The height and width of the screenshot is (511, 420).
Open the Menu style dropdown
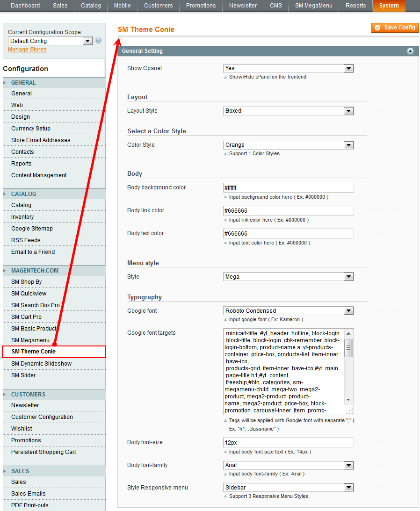tap(288, 277)
